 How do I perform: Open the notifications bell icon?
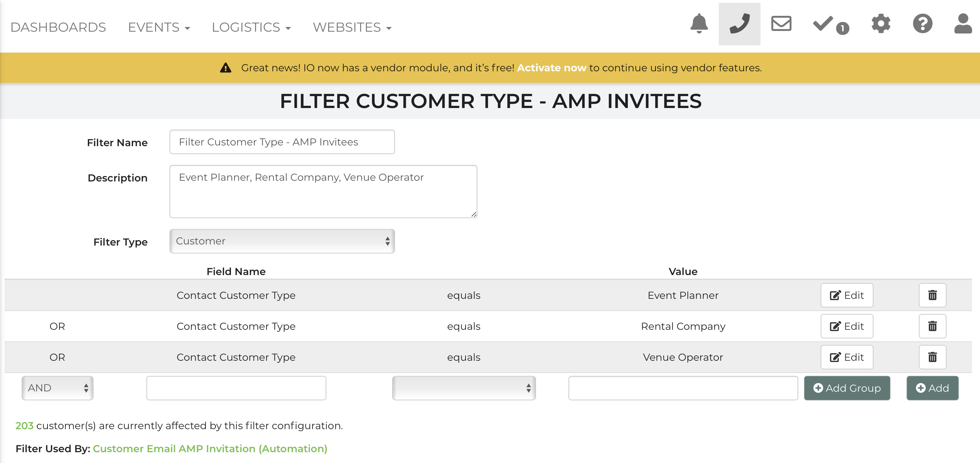click(698, 24)
